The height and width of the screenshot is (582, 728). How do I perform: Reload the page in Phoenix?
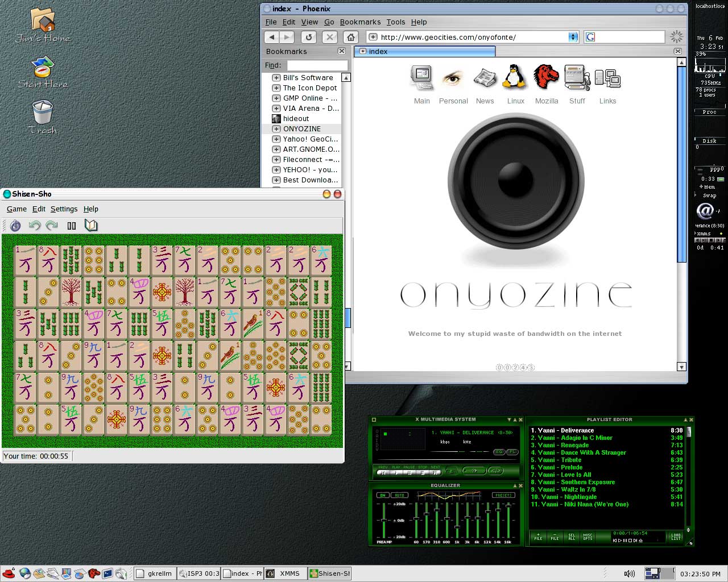(x=309, y=37)
